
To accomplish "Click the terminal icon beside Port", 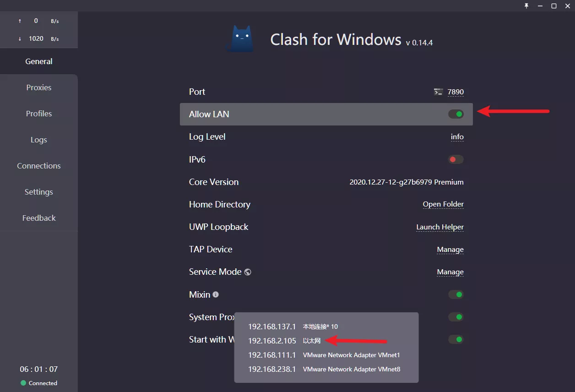I will 438,92.
